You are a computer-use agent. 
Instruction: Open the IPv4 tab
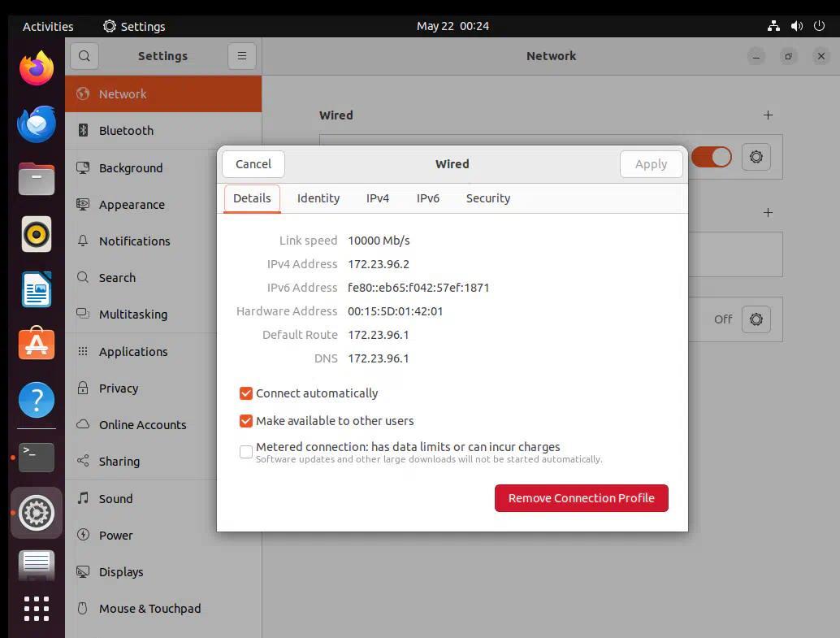tap(378, 198)
